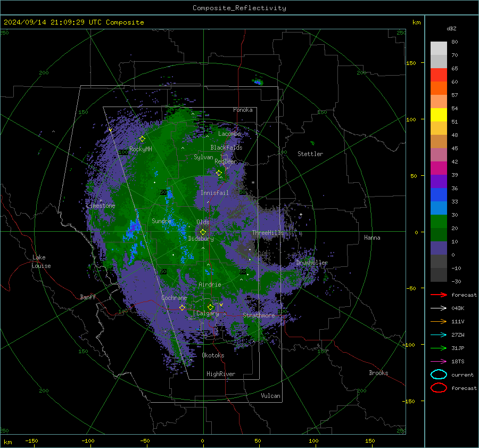Click the Ponoka city label
The image size is (479, 448).
click(243, 110)
